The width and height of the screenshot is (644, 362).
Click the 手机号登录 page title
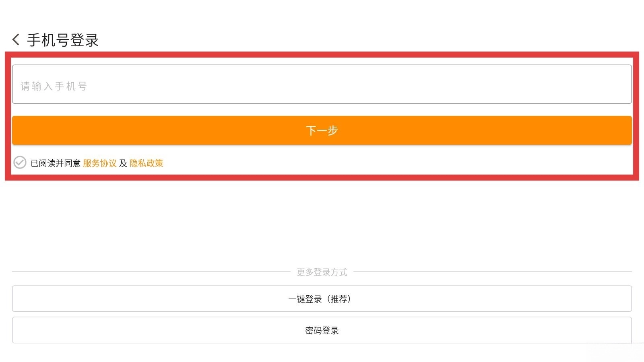[63, 40]
